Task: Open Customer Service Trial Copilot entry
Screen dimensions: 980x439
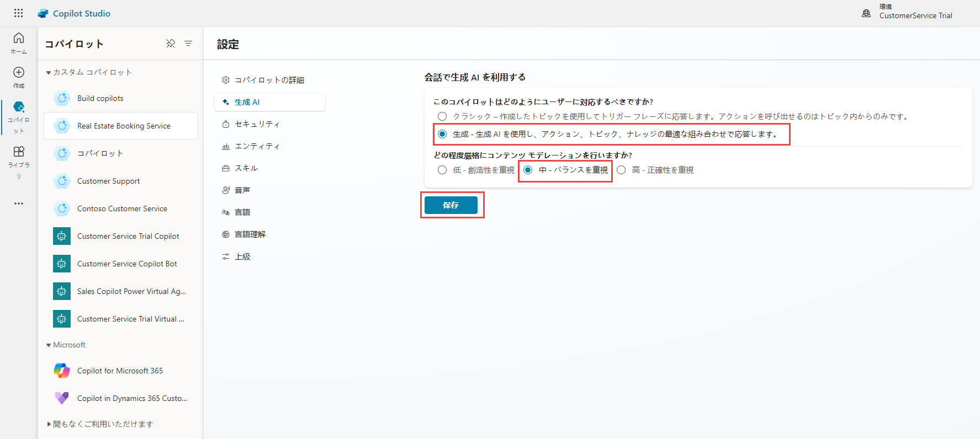Action: click(121, 236)
